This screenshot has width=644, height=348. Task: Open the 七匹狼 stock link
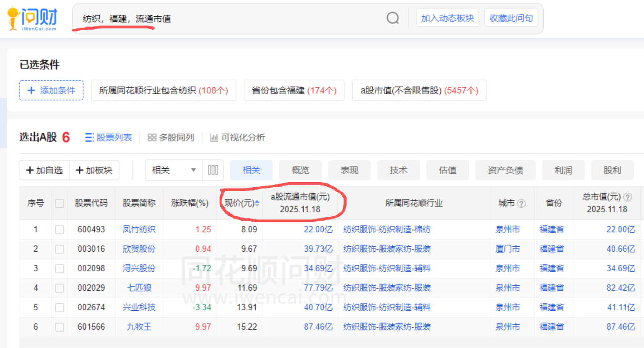point(139,288)
